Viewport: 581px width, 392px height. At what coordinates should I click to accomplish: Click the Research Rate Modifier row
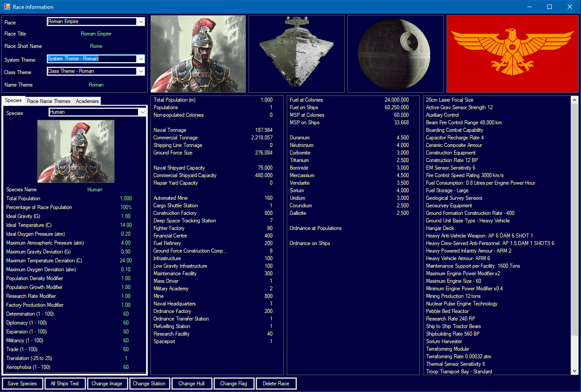(x=75, y=296)
